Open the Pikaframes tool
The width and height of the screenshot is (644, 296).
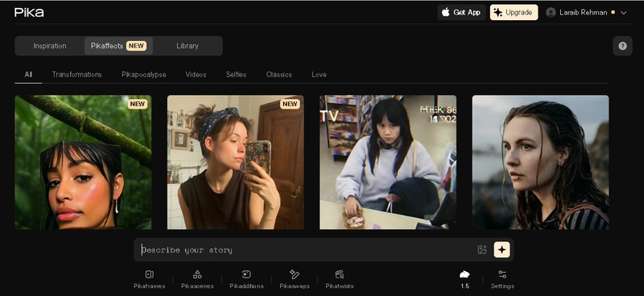150,279
